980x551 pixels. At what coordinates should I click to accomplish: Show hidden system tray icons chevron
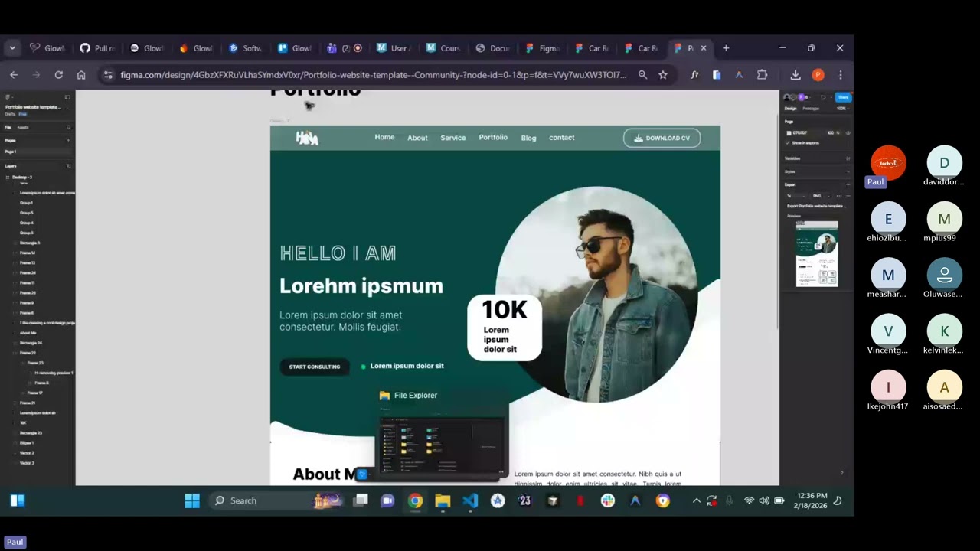pyautogui.click(x=696, y=500)
